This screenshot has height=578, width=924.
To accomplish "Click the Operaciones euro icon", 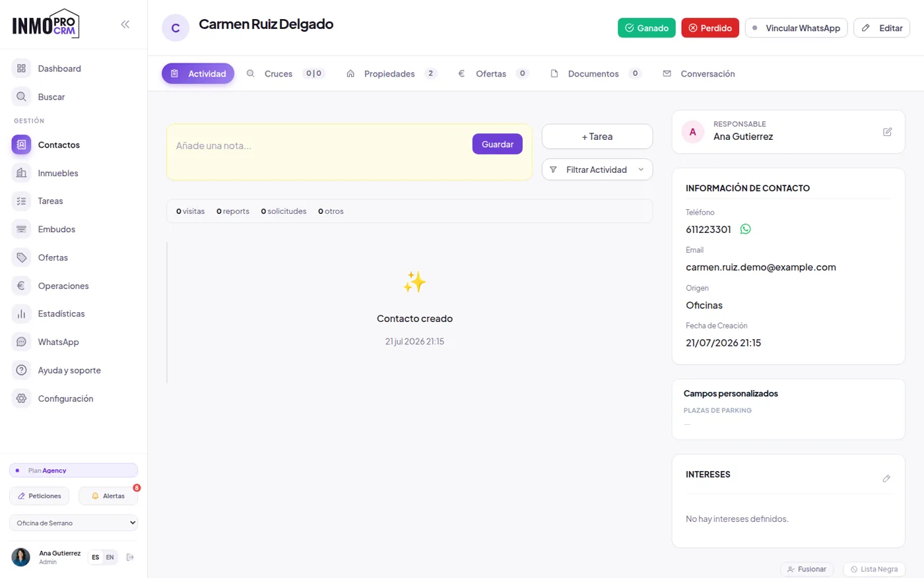I will (21, 286).
